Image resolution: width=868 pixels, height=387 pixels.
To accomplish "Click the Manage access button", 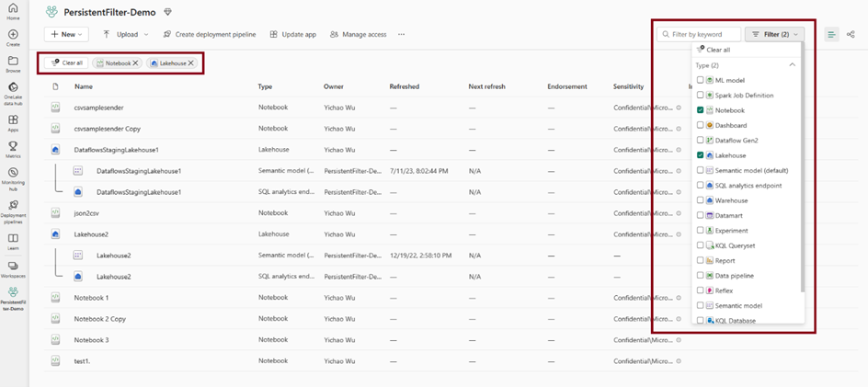I will coord(358,34).
